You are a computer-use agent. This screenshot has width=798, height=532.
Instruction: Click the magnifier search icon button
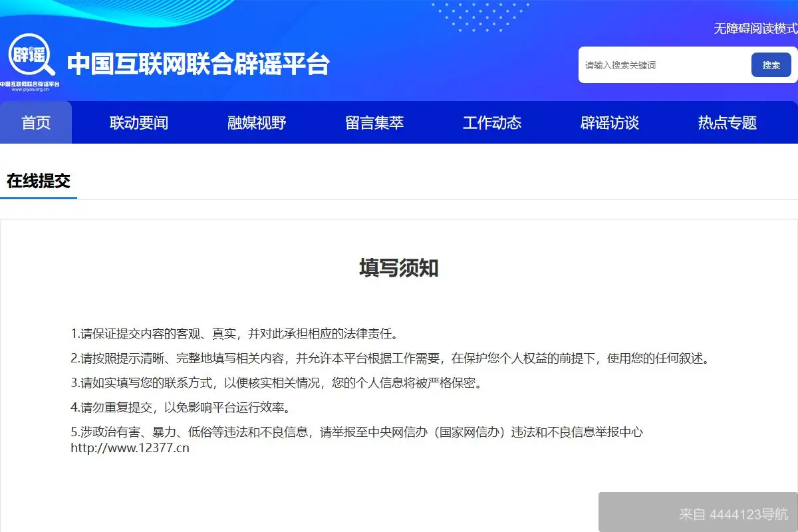(771, 65)
